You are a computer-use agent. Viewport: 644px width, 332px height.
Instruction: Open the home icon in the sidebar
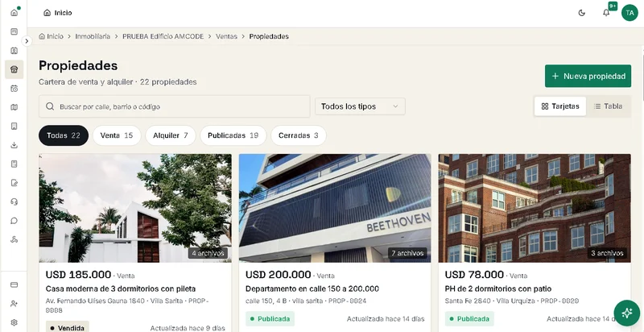[14, 13]
